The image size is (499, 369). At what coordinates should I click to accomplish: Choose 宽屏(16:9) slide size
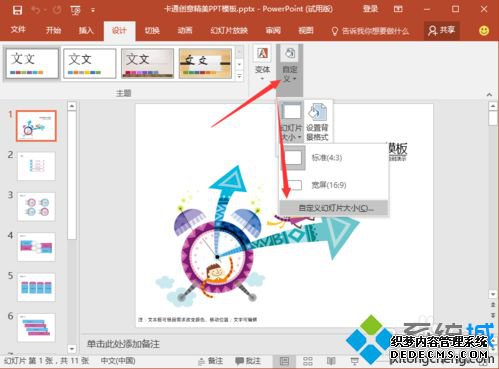point(334,184)
